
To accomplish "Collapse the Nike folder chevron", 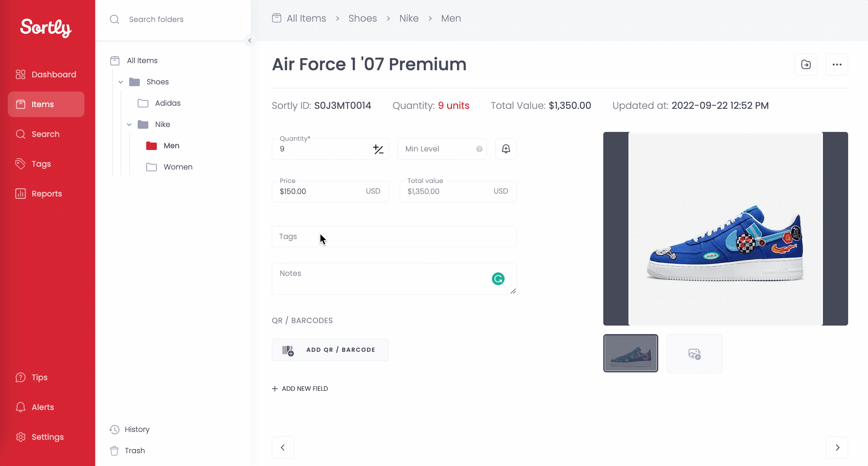I will 129,124.
